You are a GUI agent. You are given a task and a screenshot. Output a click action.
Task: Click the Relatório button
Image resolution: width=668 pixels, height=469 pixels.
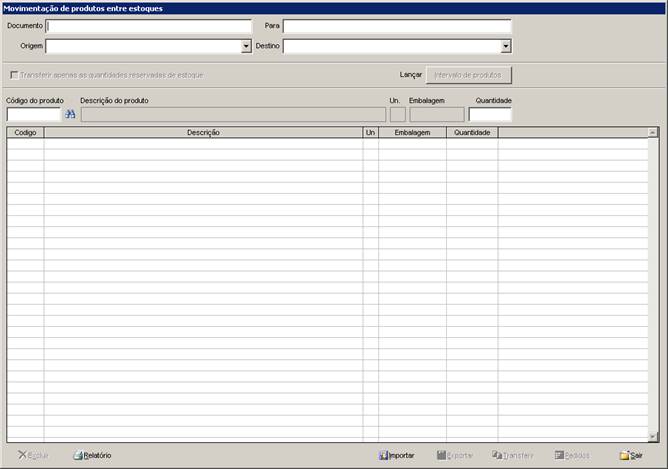point(92,455)
